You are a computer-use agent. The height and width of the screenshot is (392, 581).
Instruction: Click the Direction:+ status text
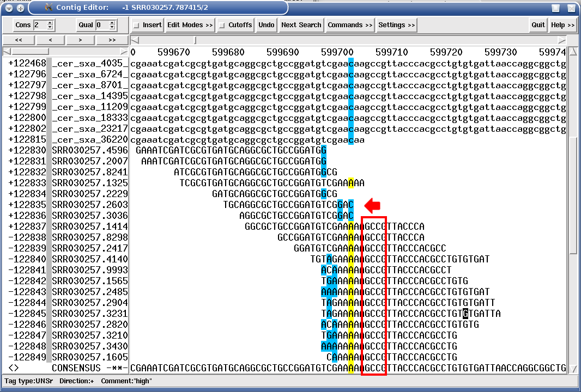click(x=77, y=381)
